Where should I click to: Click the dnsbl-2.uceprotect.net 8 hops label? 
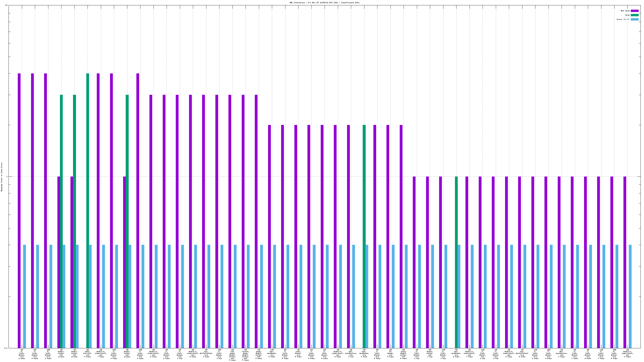153,353
